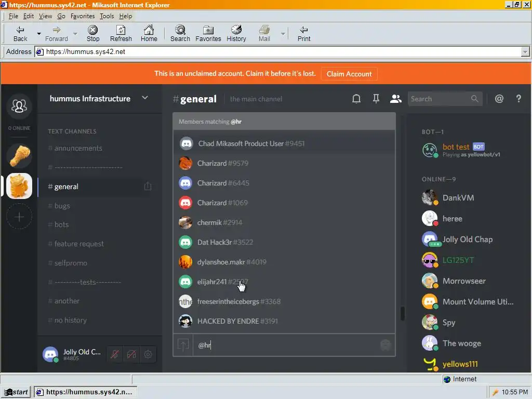Open the Mail dropdown arrow
Viewport: 532px width, 399px height.
click(x=283, y=34)
